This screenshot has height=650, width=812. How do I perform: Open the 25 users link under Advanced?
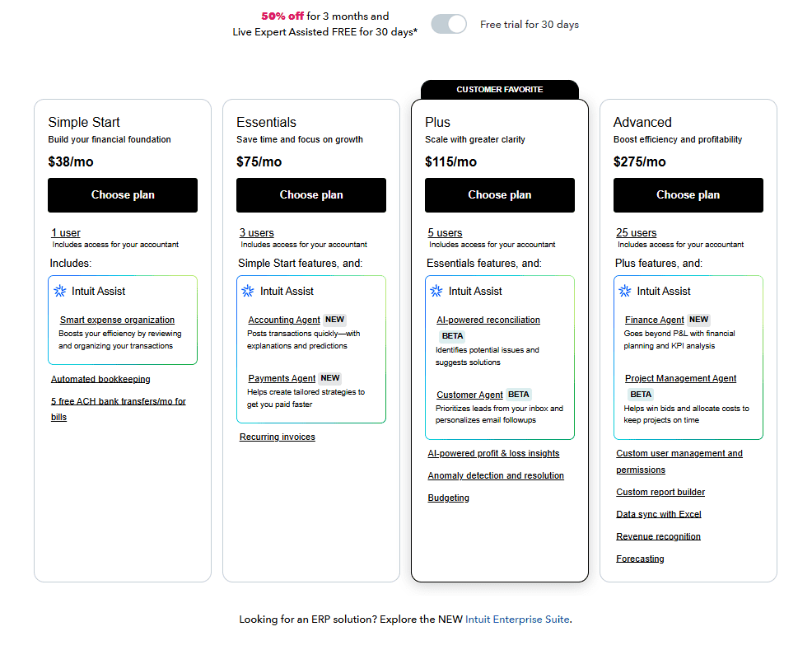636,232
